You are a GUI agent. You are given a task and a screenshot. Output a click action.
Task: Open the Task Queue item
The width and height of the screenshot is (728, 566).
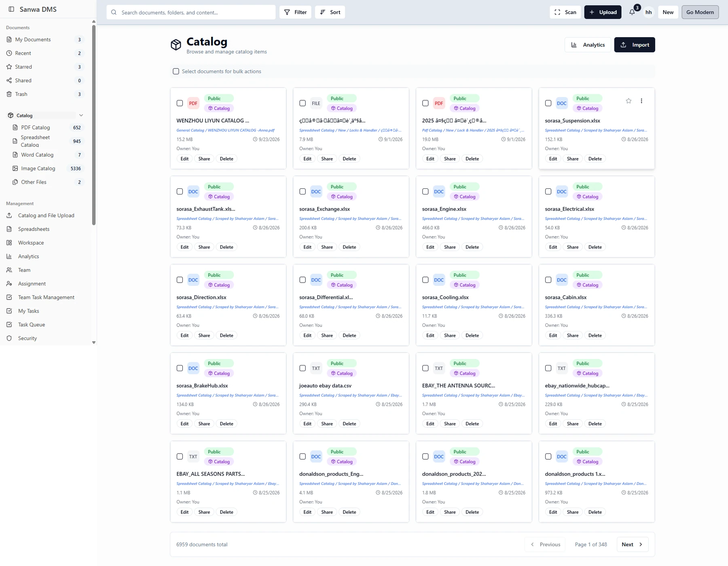[x=45, y=325]
